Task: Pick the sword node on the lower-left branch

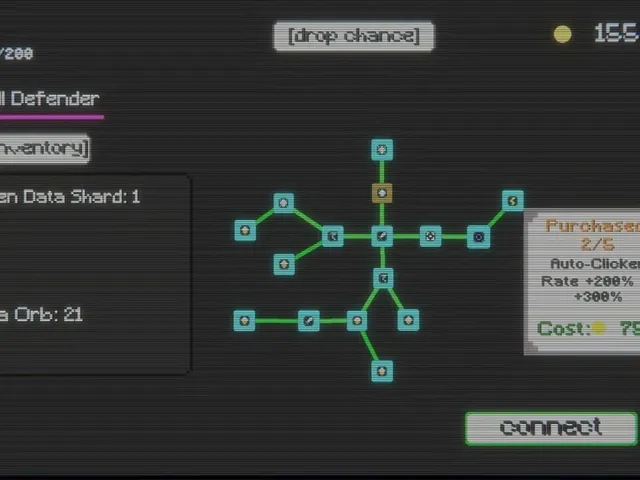Action: coord(309,321)
